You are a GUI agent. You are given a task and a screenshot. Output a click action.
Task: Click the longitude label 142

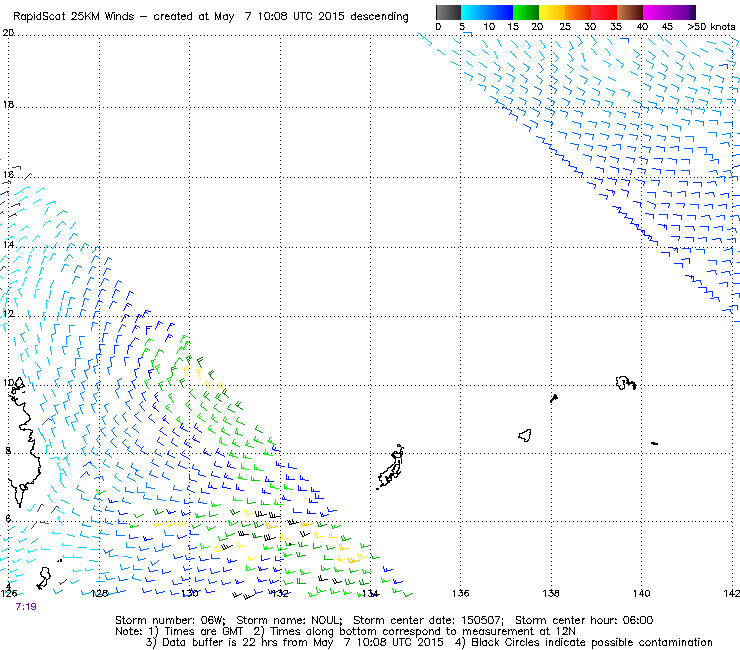[732, 593]
